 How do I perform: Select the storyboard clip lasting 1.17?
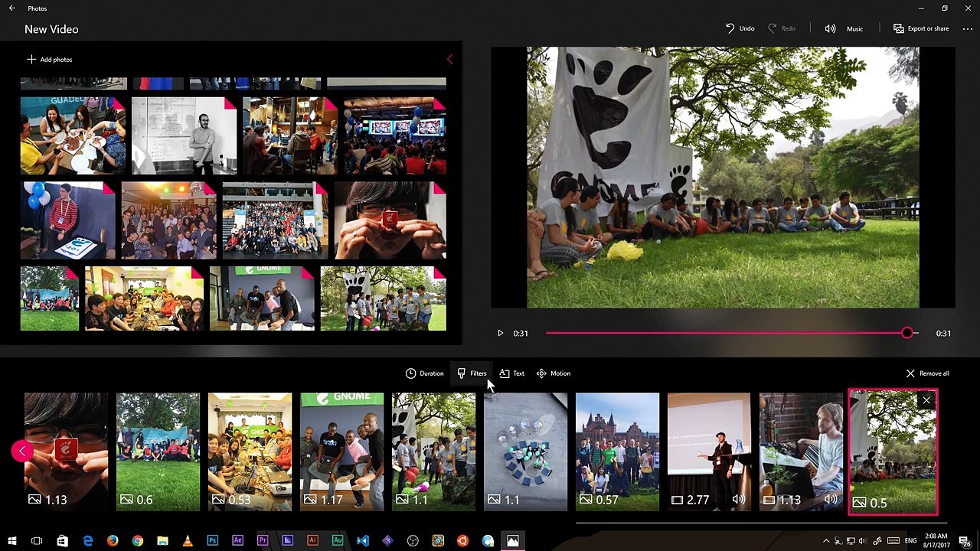341,452
